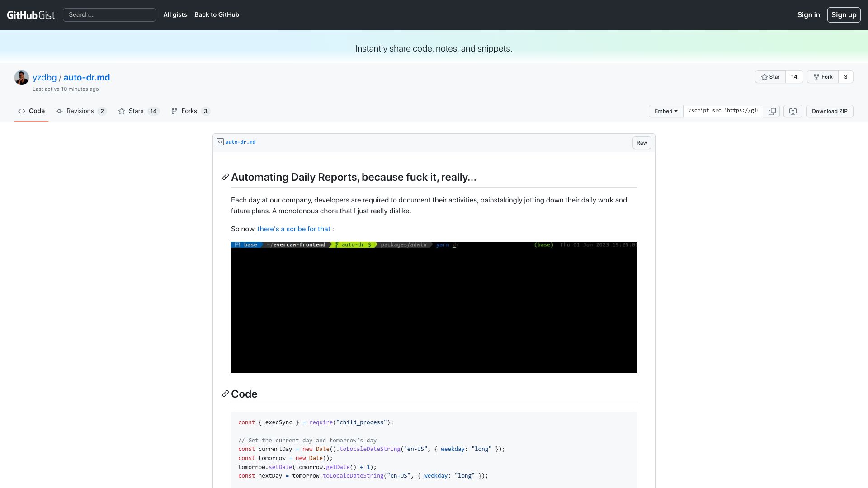Expand the Embed dropdown
Viewport: 868px width, 488px height.
(x=666, y=111)
